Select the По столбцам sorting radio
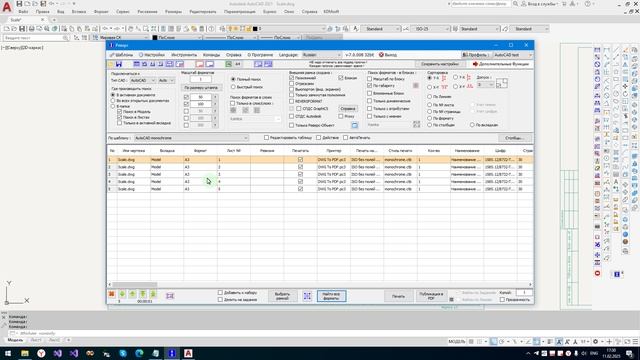640x360 pixels. coord(430,125)
